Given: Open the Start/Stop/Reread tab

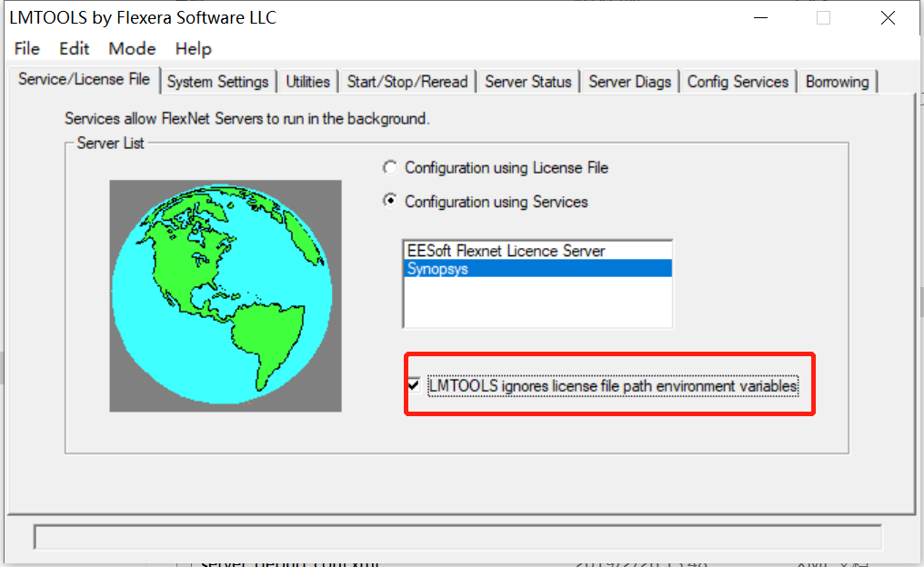Looking at the screenshot, I should pos(407,82).
